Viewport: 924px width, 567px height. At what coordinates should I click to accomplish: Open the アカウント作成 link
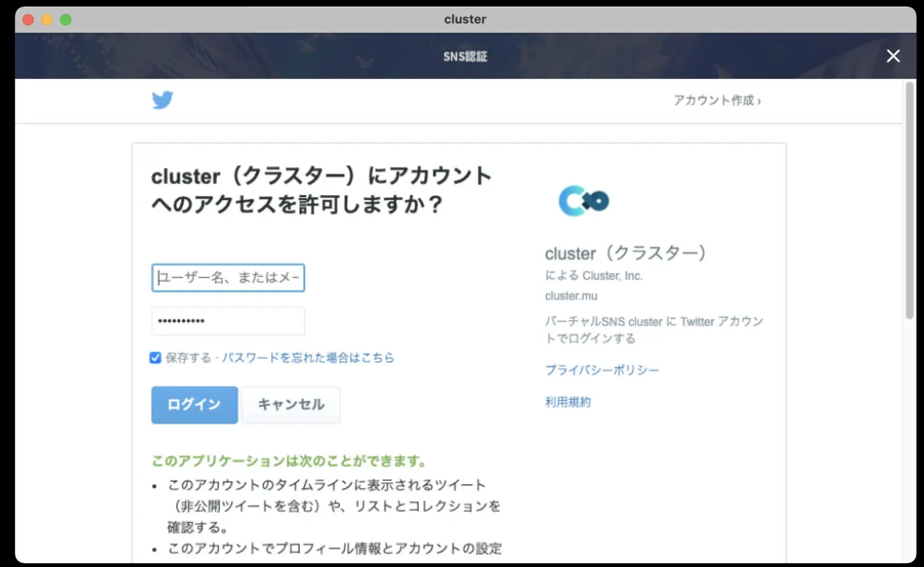[716, 100]
